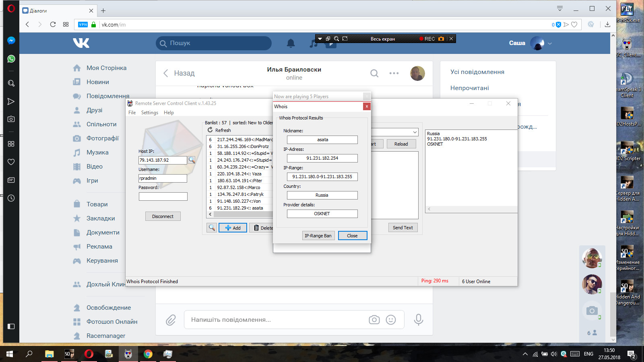Click the microphone voice message icon
Image resolution: width=644 pixels, height=362 pixels.
point(419,319)
